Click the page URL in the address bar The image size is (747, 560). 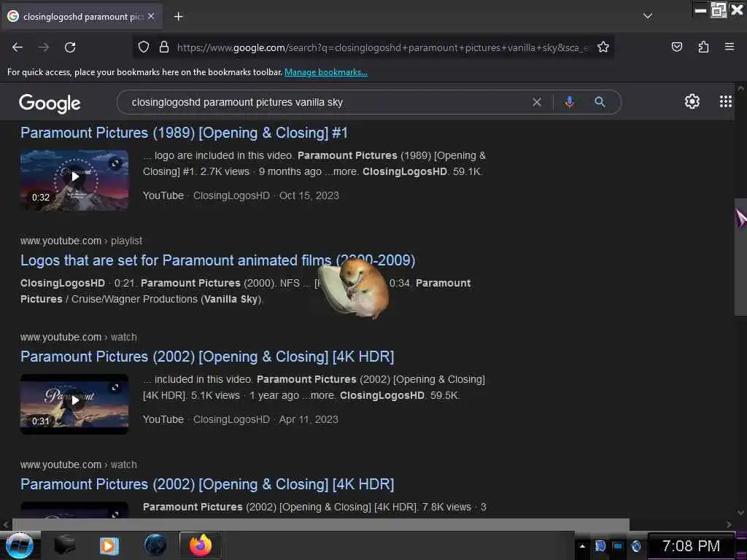click(x=382, y=47)
